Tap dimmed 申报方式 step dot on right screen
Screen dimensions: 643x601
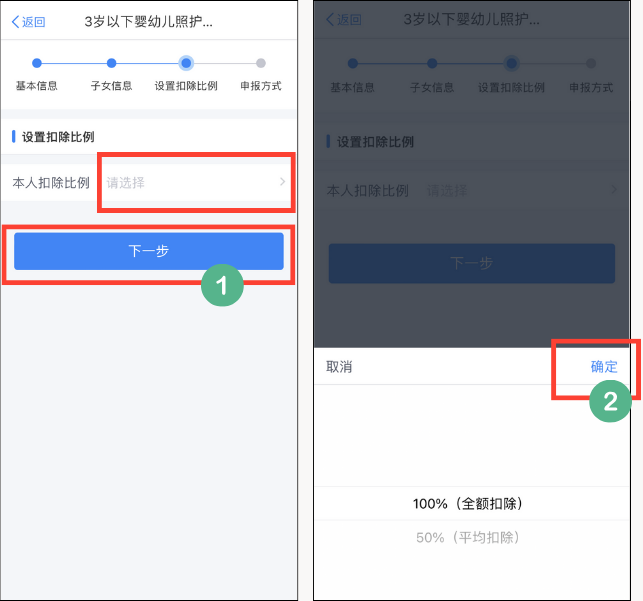(x=591, y=64)
